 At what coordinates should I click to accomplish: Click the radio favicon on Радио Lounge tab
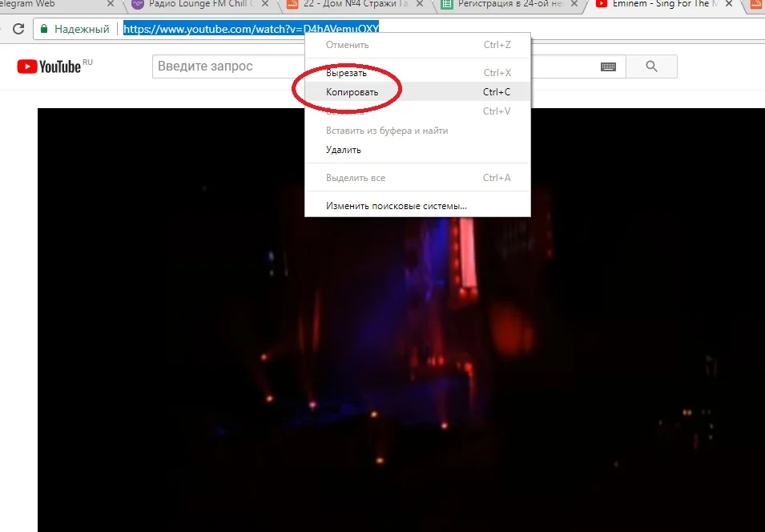tap(136, 5)
